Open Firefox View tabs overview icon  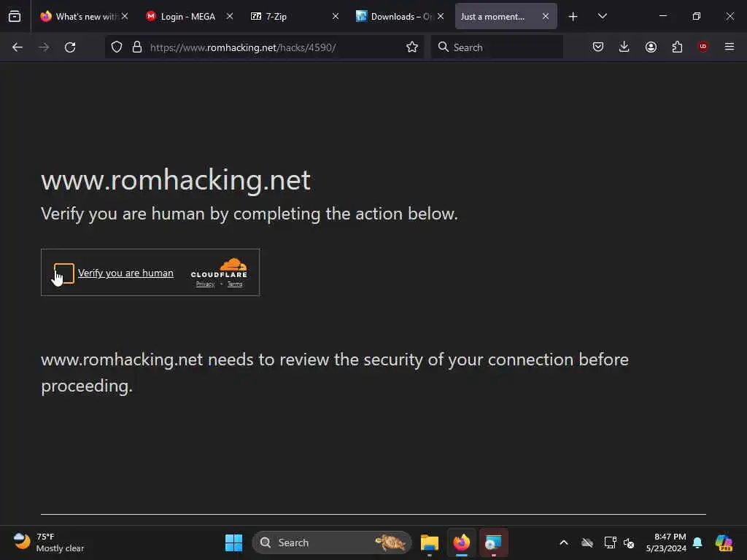[x=15, y=16]
